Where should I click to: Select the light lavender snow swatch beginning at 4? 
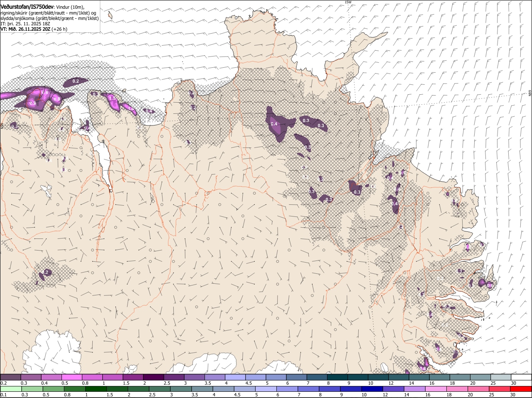[x=235, y=377]
